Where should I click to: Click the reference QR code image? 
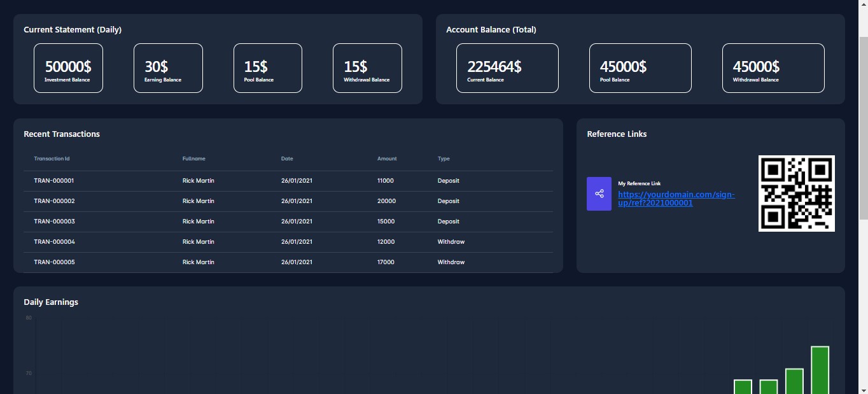click(796, 193)
